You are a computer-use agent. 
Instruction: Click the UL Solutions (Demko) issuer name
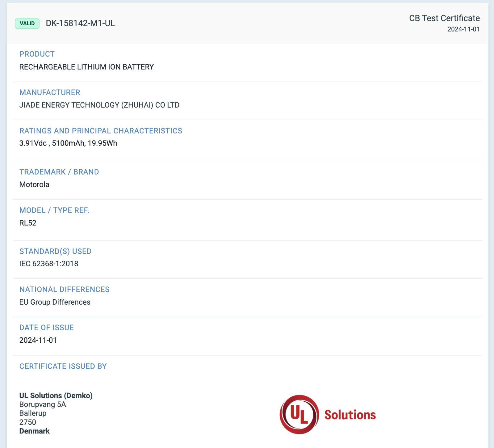coord(56,395)
